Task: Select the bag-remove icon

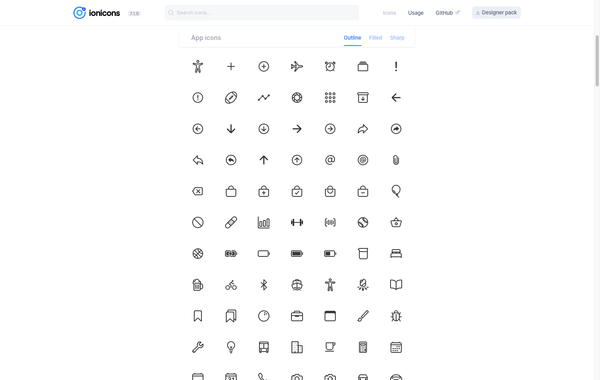Action: pyautogui.click(x=363, y=191)
